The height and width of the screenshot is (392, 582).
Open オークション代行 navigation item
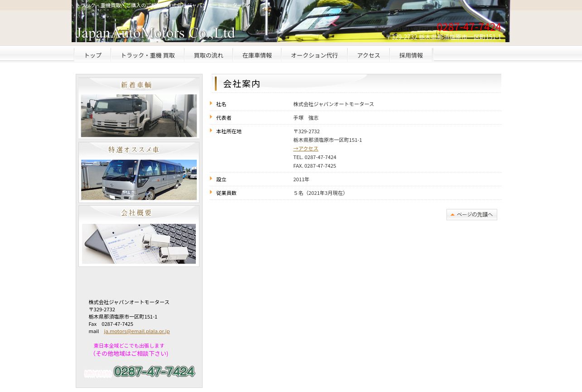(x=314, y=55)
